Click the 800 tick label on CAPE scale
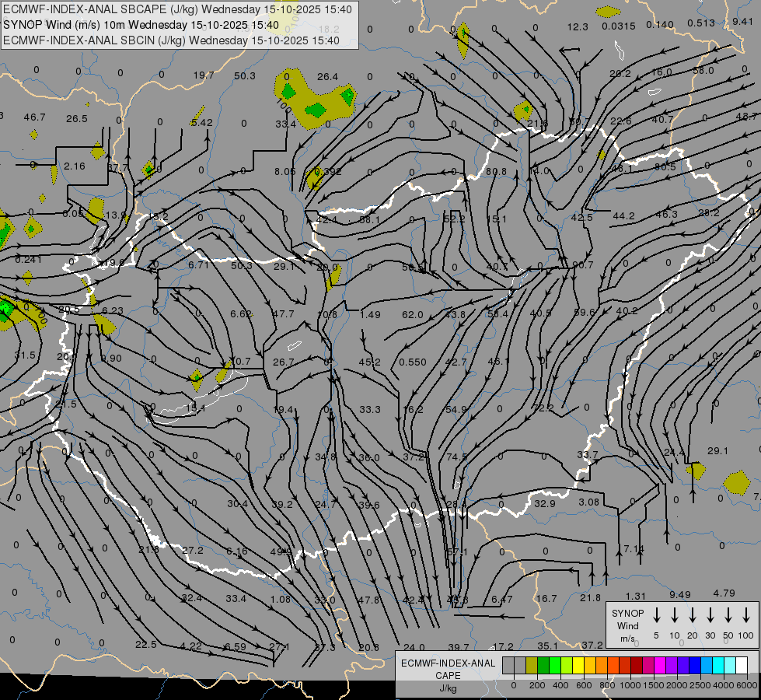 (607, 685)
